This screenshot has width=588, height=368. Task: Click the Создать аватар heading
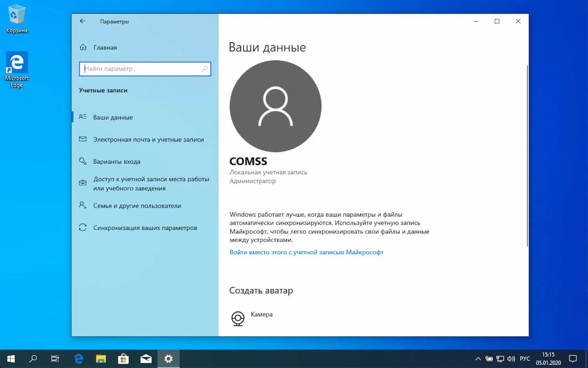pos(261,291)
